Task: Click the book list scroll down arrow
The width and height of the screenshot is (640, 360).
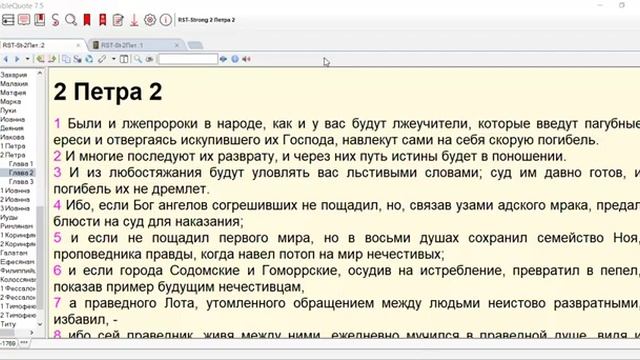Action: (x=40, y=324)
